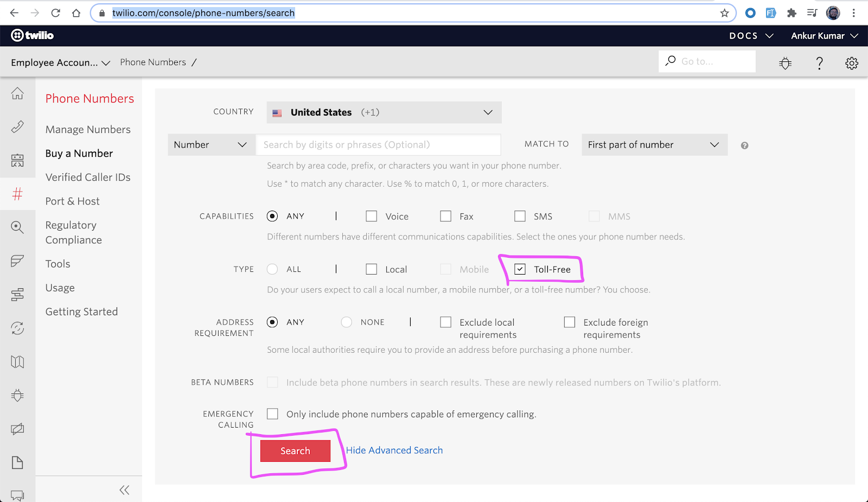This screenshot has height=502, width=868.
Task: Open the First part of number dropdown
Action: click(x=654, y=145)
